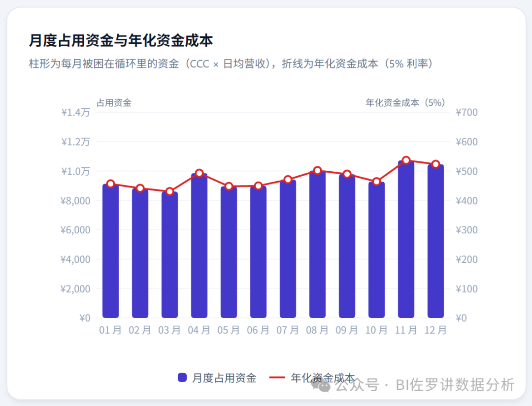Select the blue bar for 12 月
Viewport: 532px width, 406px height.
click(x=435, y=241)
